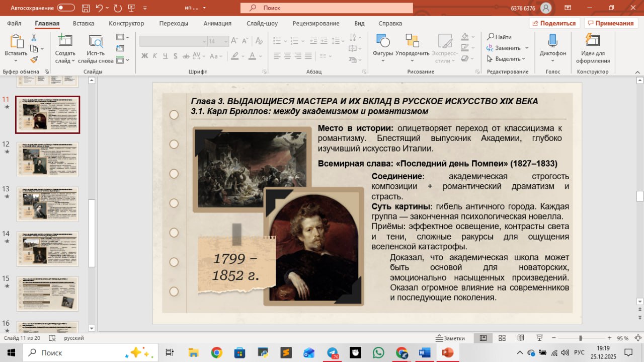644x362 pixels.
Task: Open the Выделить dropdown
Action: pyautogui.click(x=506, y=59)
